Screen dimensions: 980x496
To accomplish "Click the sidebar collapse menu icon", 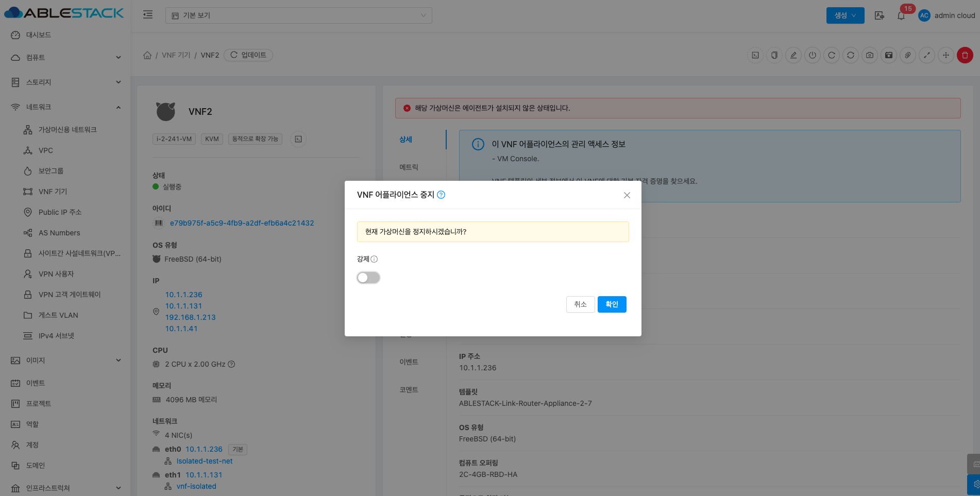I will [x=148, y=15].
